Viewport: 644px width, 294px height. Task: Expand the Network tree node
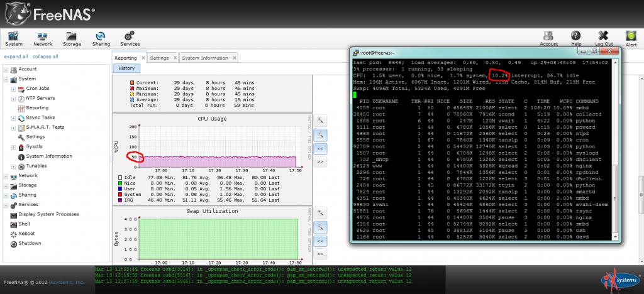point(6,176)
